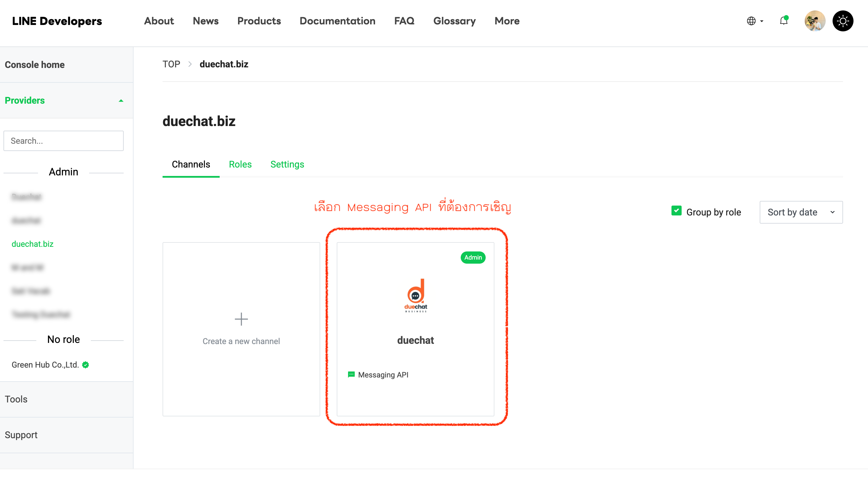Switch to the Roles tab

pyautogui.click(x=240, y=164)
